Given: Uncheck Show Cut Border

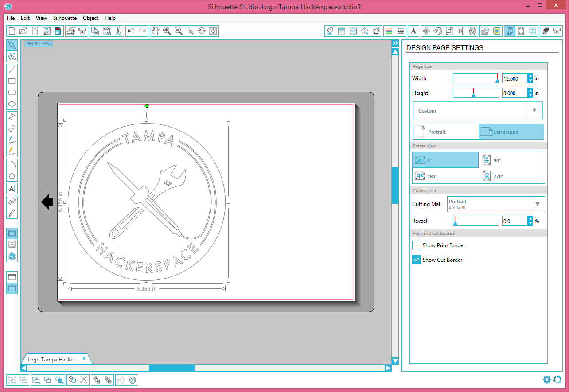Looking at the screenshot, I should click(x=417, y=260).
